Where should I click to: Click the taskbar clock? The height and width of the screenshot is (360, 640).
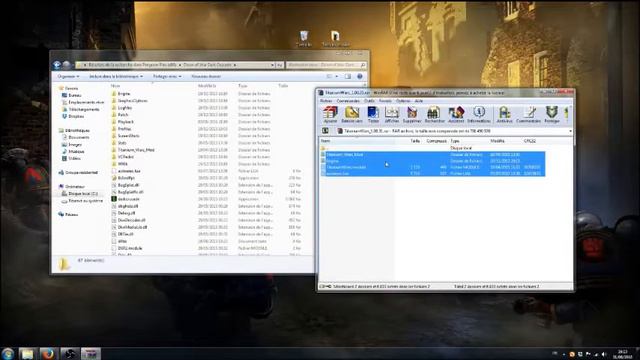(x=622, y=354)
